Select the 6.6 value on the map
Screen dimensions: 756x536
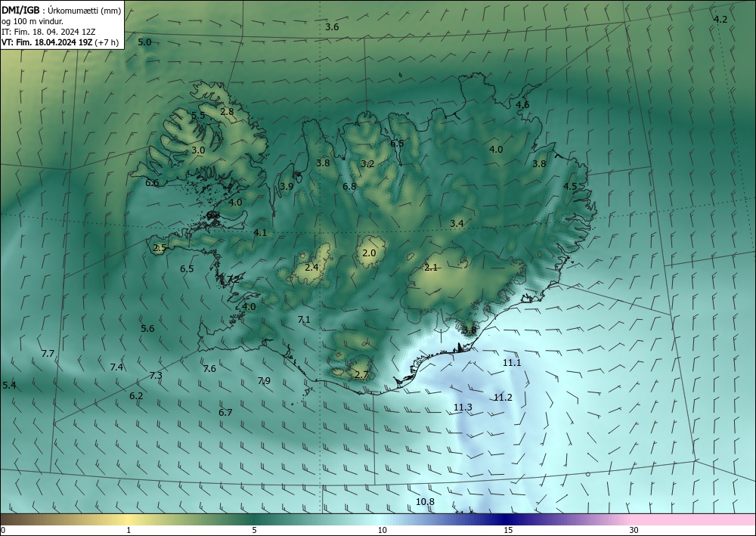point(152,183)
